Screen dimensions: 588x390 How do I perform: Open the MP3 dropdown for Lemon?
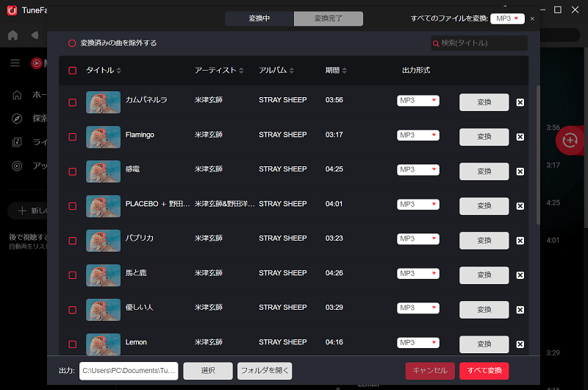[x=418, y=342]
